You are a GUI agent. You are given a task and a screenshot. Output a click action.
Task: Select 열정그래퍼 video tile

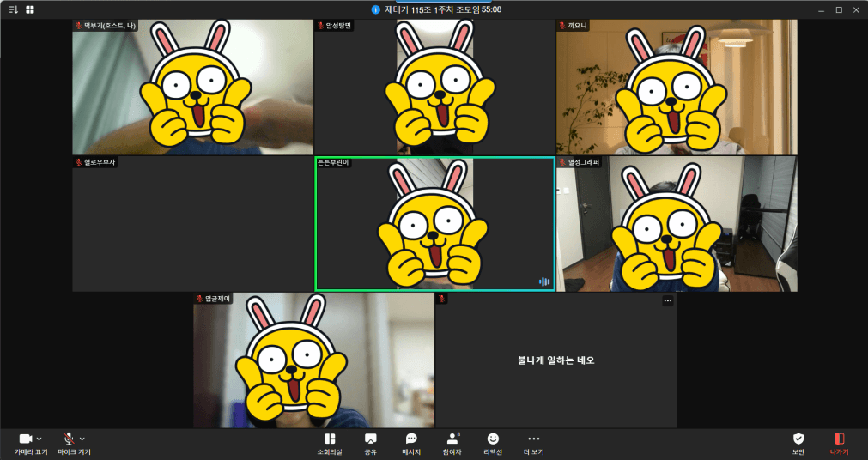pyautogui.click(x=677, y=224)
